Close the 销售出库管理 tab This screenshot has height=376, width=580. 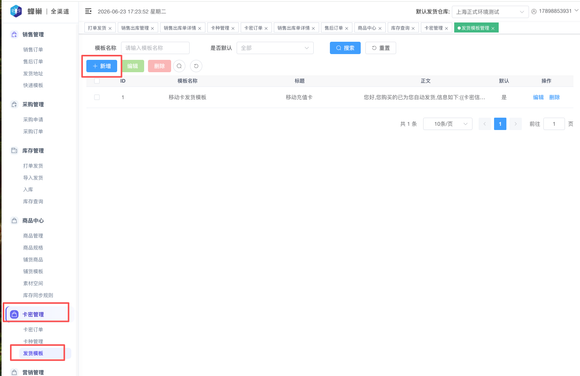point(152,28)
